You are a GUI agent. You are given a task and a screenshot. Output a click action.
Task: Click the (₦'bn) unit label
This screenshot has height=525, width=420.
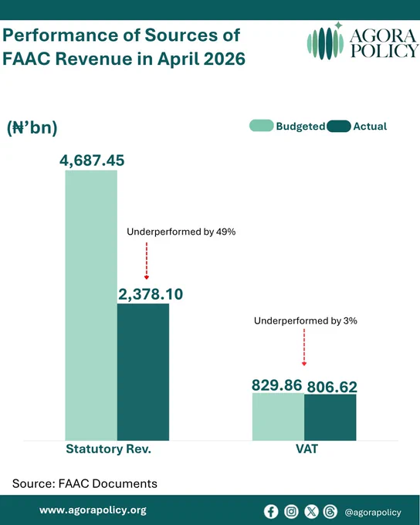pos(32,127)
